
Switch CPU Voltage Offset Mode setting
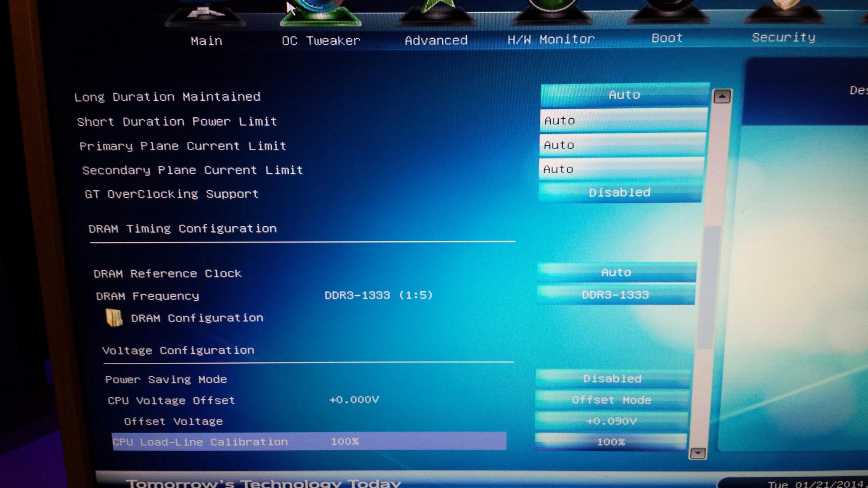coord(611,400)
